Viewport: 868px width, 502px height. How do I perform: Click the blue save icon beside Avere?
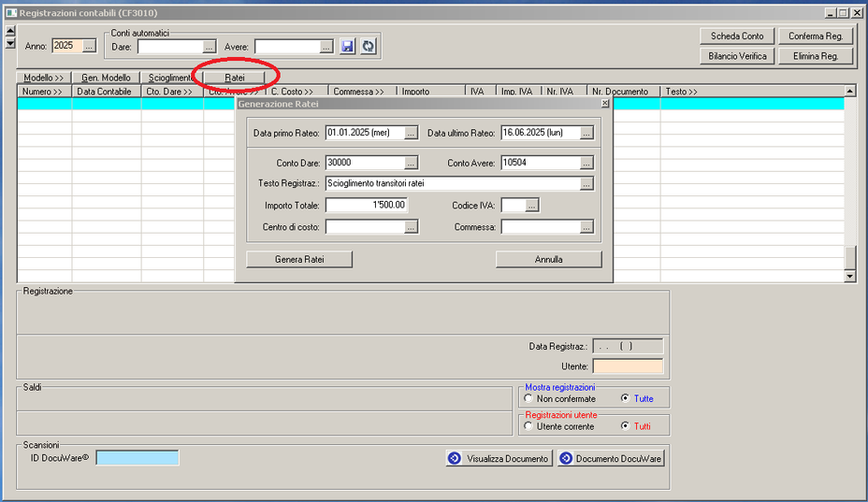coord(348,47)
